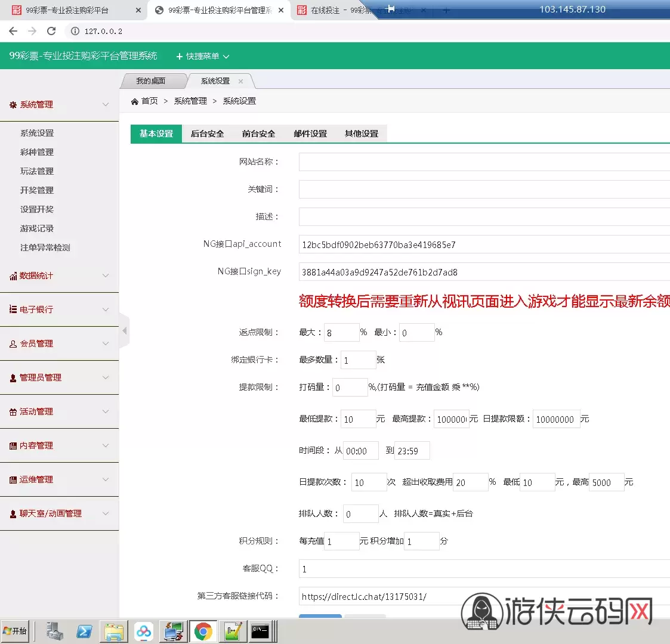Viewport: 670px width, 644px height.
Task: Click the icon beside 内容管理
Action: [13, 446]
